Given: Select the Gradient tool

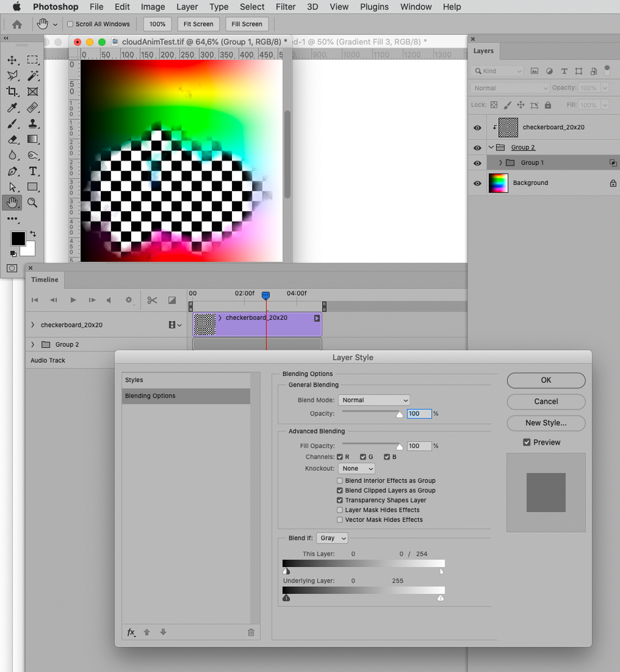Looking at the screenshot, I should (33, 139).
